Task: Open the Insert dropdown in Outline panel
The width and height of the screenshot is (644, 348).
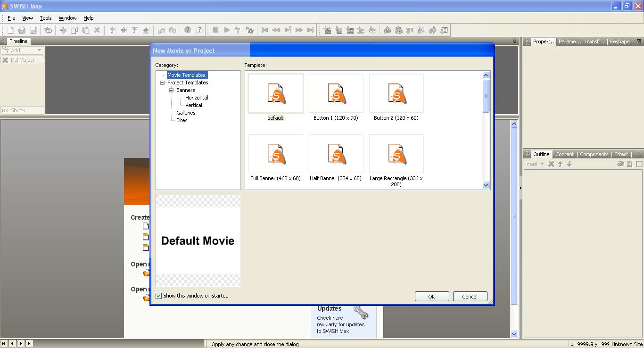Action: (x=535, y=164)
